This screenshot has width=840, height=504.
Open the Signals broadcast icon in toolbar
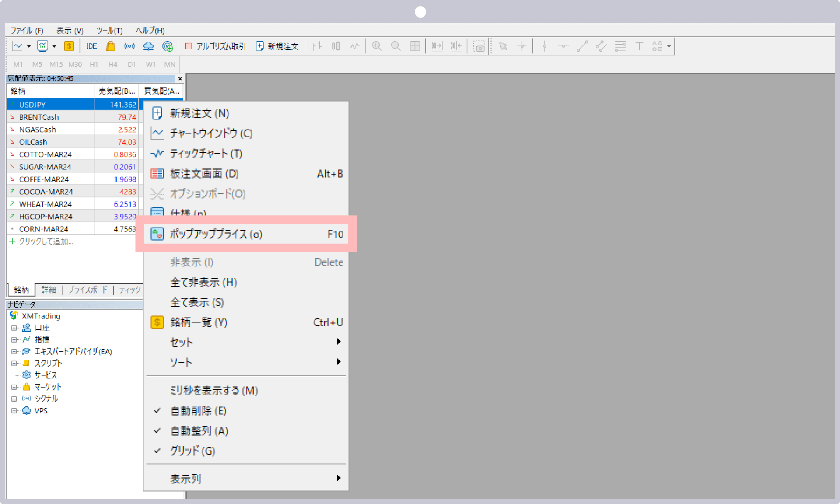[129, 46]
